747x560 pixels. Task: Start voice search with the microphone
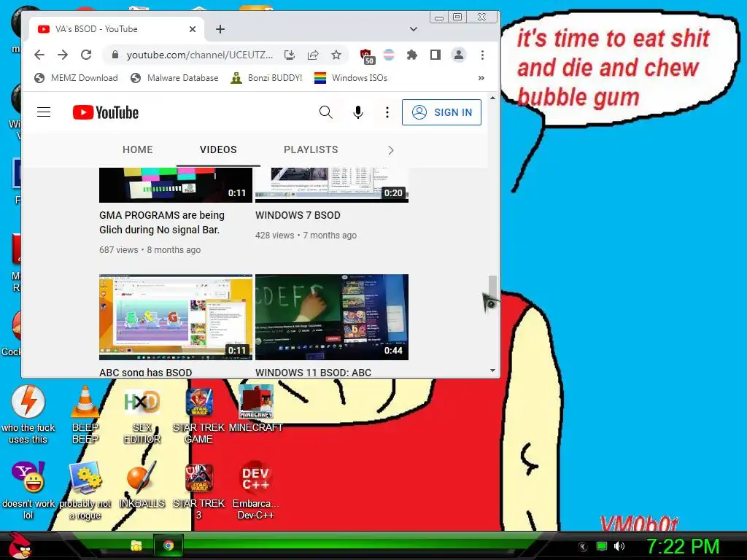click(357, 112)
